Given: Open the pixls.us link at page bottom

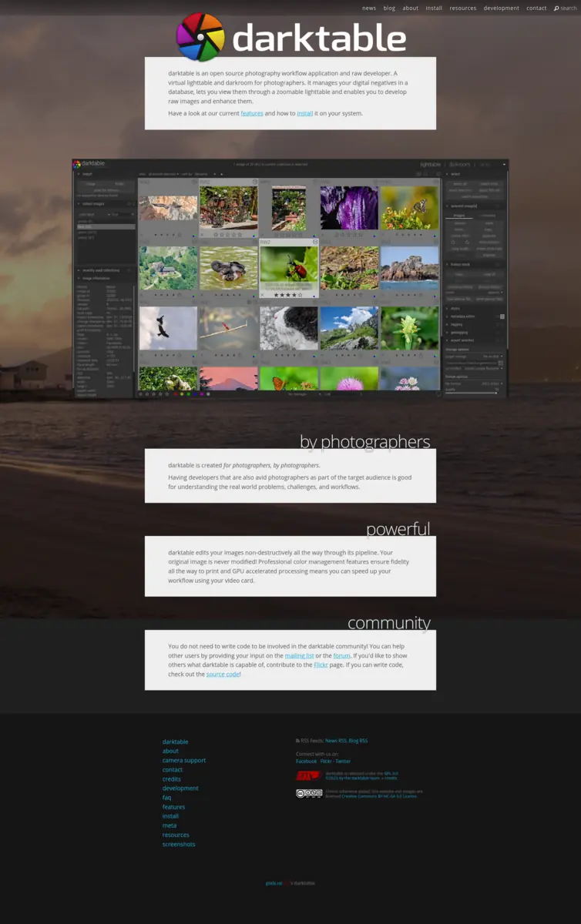Looking at the screenshot, I should [274, 883].
